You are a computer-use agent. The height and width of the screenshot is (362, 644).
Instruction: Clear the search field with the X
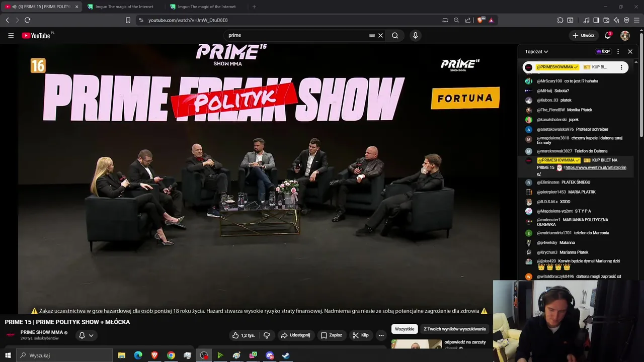[x=380, y=35]
